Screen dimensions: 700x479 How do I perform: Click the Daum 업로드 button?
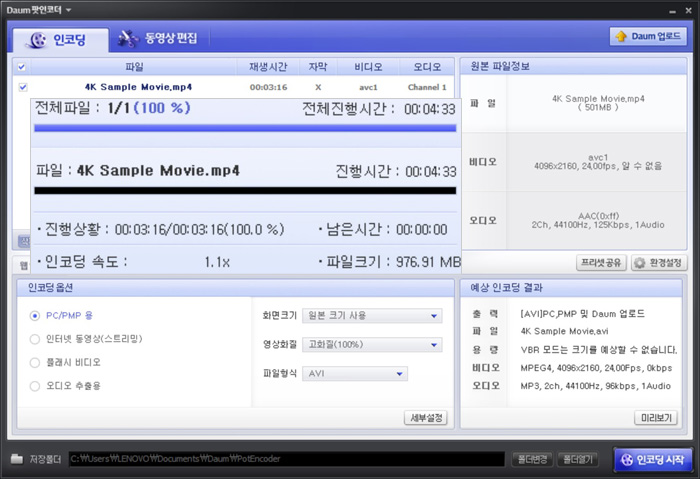click(x=648, y=37)
